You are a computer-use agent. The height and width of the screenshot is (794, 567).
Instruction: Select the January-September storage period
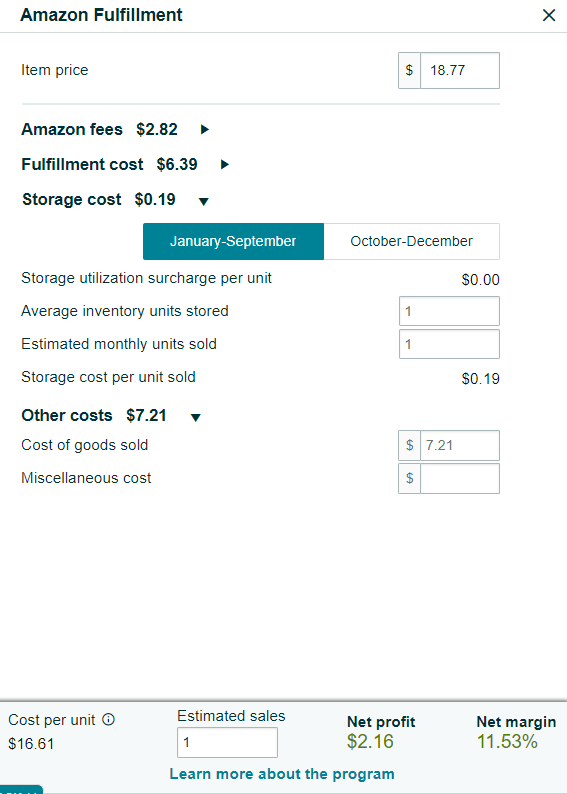pyautogui.click(x=233, y=241)
